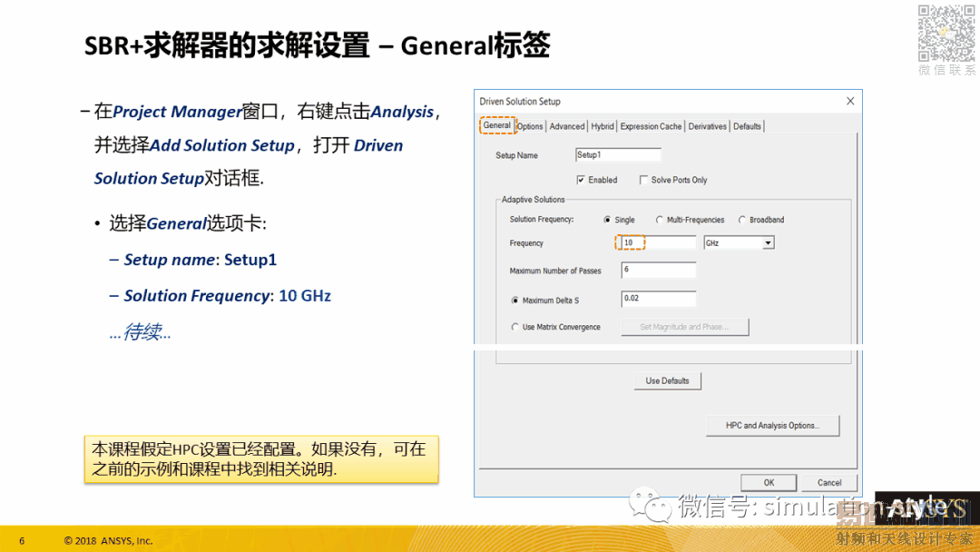Image resolution: width=980 pixels, height=552 pixels.
Task: Select the Broadband radio button
Action: [742, 220]
